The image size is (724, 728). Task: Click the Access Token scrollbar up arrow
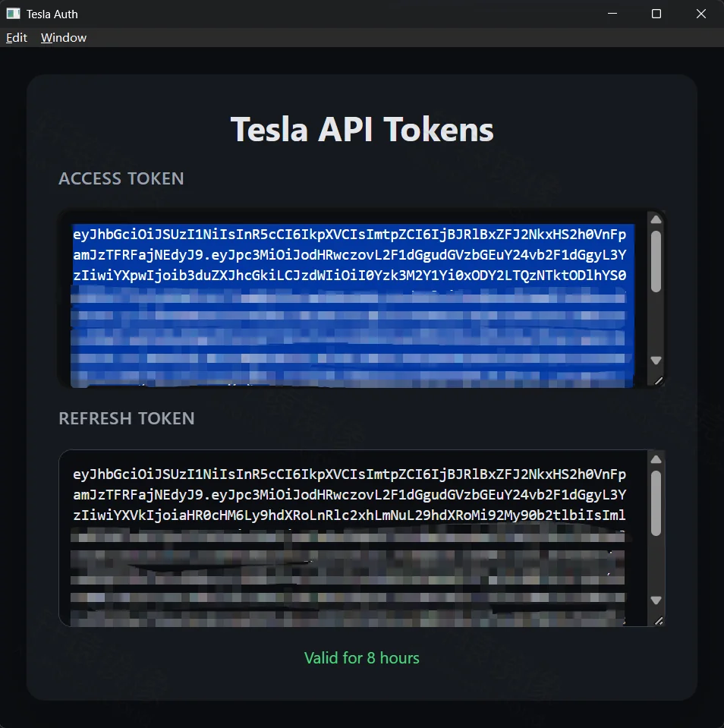pyautogui.click(x=656, y=219)
